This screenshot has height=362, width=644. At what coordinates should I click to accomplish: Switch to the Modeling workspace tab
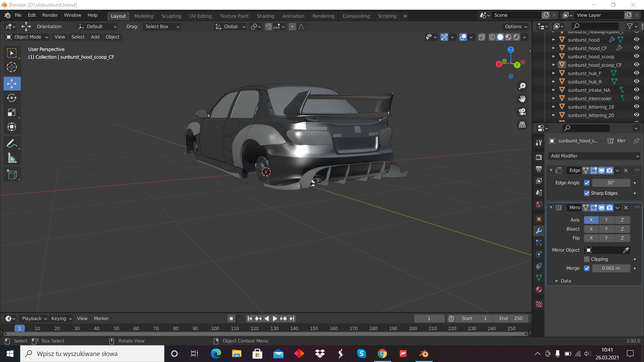(144, 16)
